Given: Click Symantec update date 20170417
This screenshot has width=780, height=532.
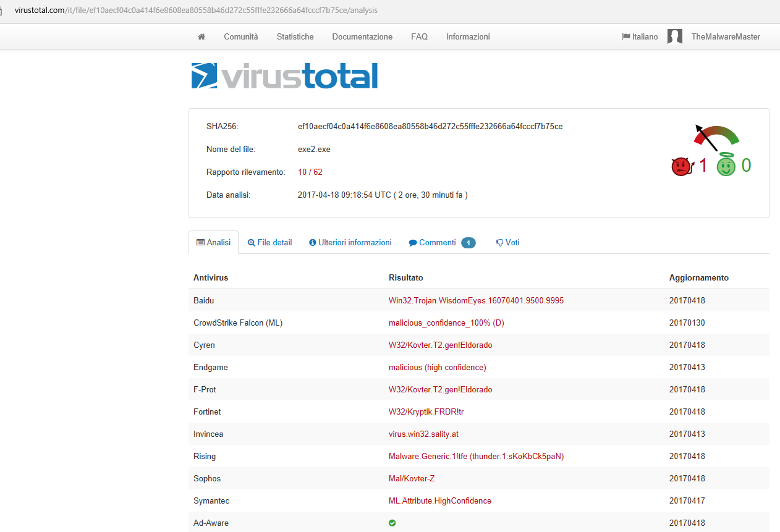Looking at the screenshot, I should [687, 500].
